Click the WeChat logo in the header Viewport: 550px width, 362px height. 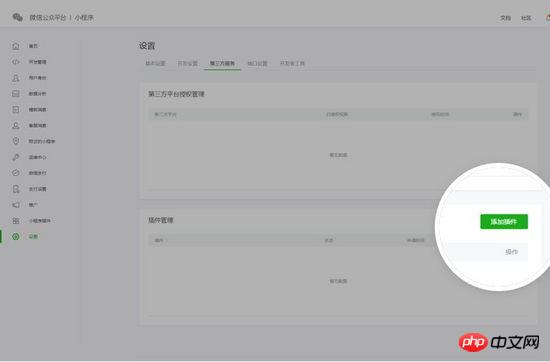click(x=18, y=17)
